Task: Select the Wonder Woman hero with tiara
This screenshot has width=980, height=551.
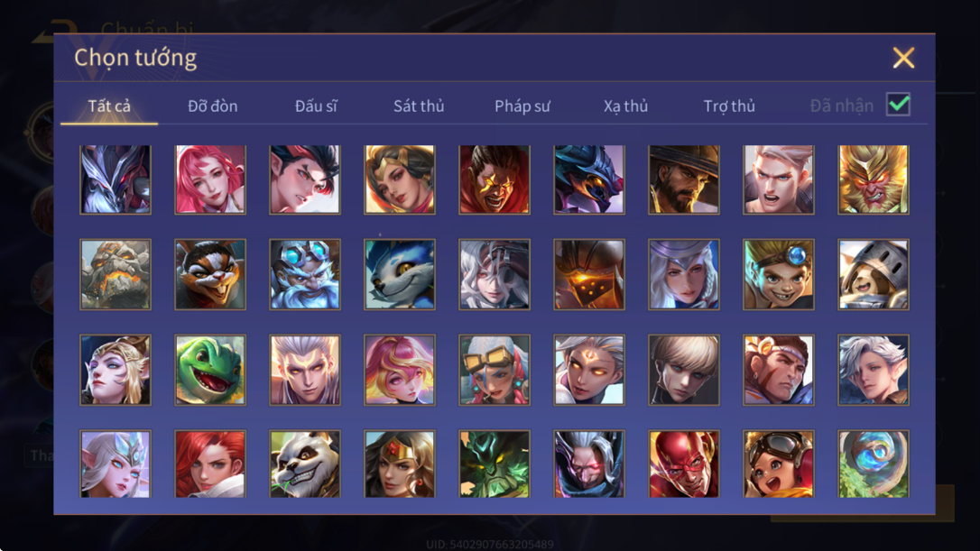Action: (400, 464)
